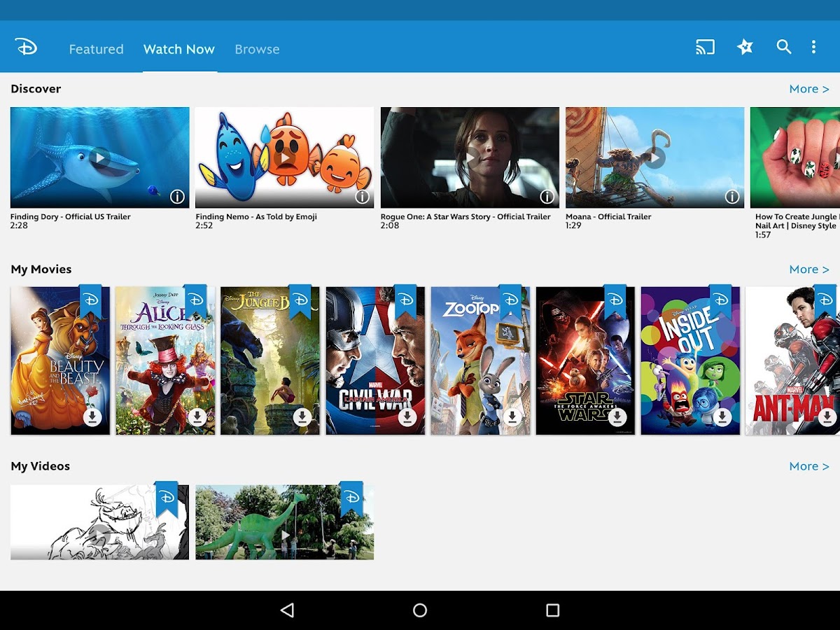840x630 pixels.
Task: Play the sketch drawing video in My Videos
Action: (x=100, y=535)
